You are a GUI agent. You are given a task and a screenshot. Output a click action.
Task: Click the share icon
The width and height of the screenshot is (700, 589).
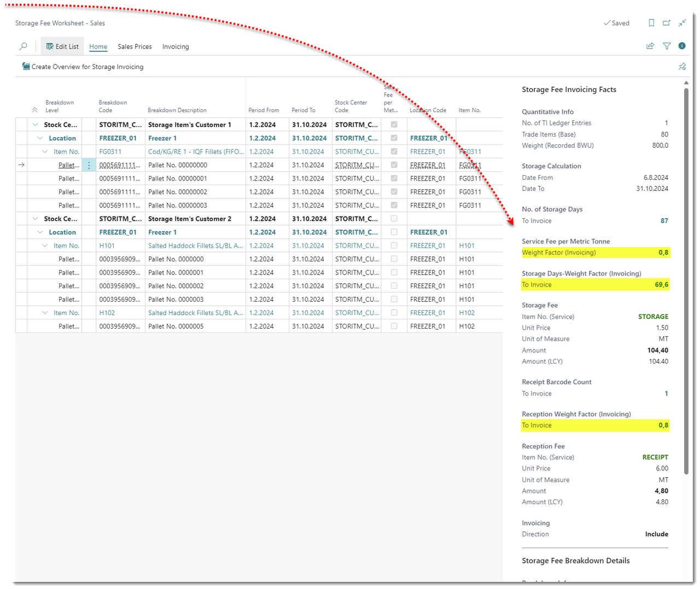[x=650, y=46]
